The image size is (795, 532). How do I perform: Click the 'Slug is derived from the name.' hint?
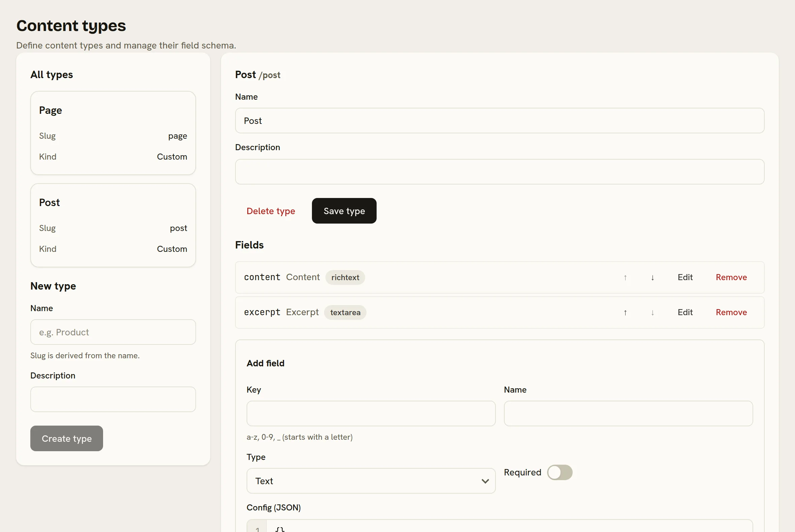pos(85,356)
